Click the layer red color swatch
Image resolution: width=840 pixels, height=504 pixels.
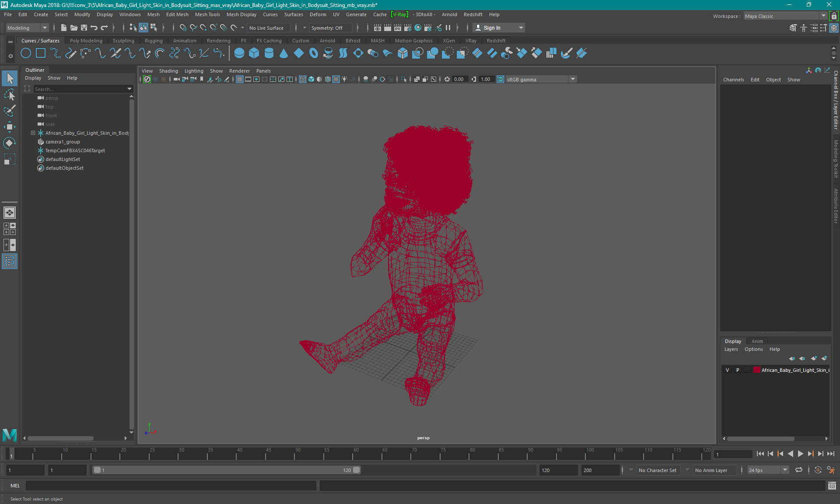pyautogui.click(x=756, y=370)
